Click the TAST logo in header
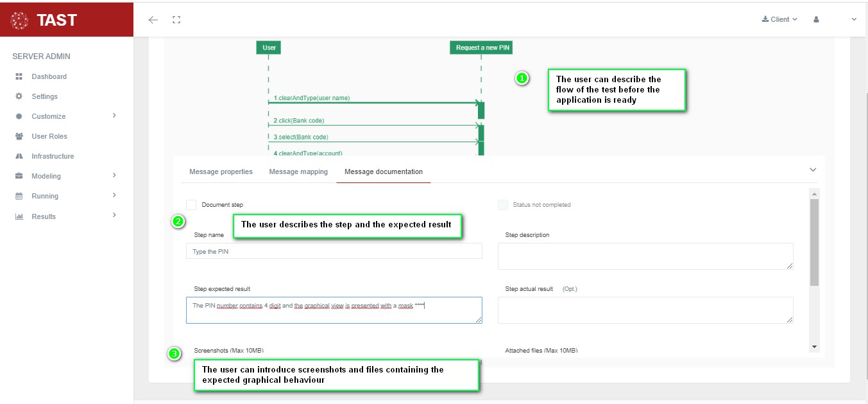868x404 pixels. point(45,20)
